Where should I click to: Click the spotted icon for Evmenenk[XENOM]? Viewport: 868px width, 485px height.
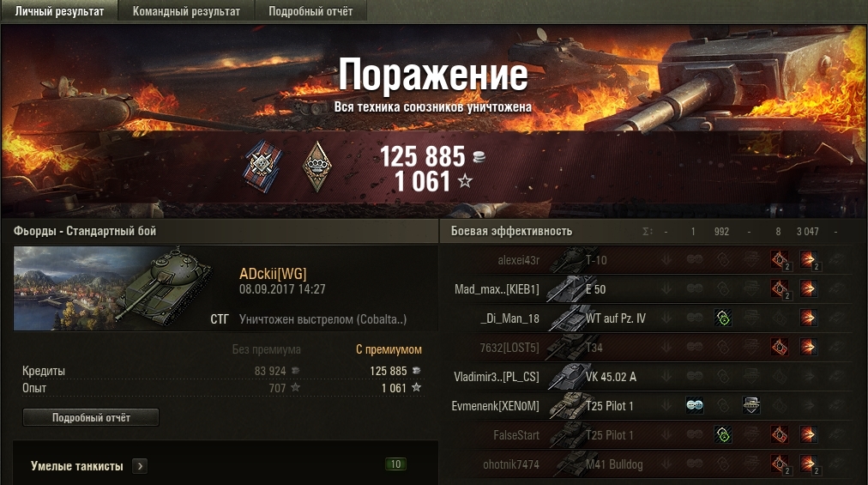695,406
